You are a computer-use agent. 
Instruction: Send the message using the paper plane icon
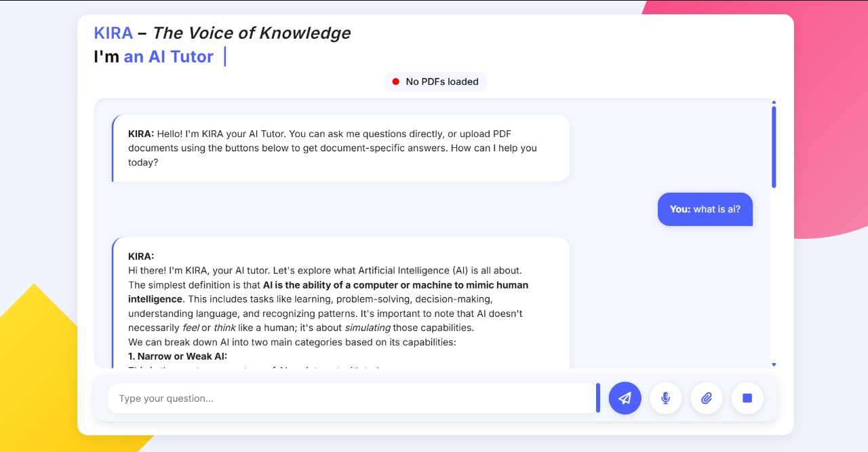625,398
